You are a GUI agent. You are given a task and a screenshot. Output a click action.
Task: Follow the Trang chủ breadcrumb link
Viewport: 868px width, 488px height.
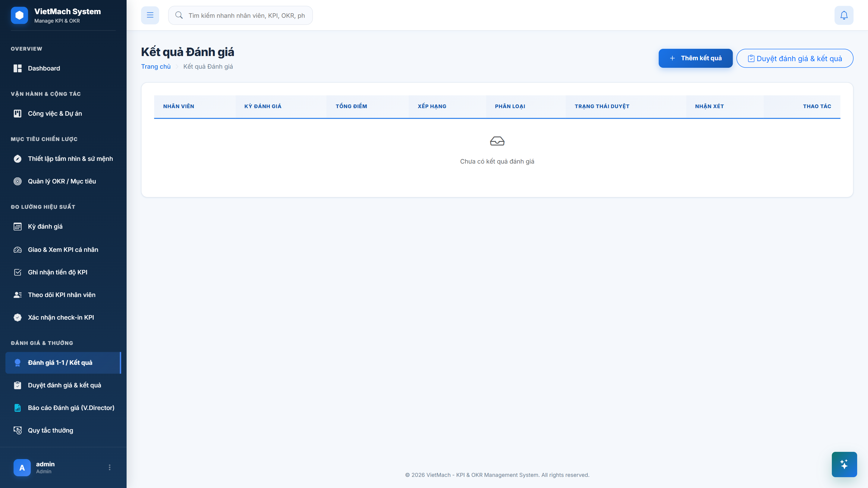coord(156,66)
